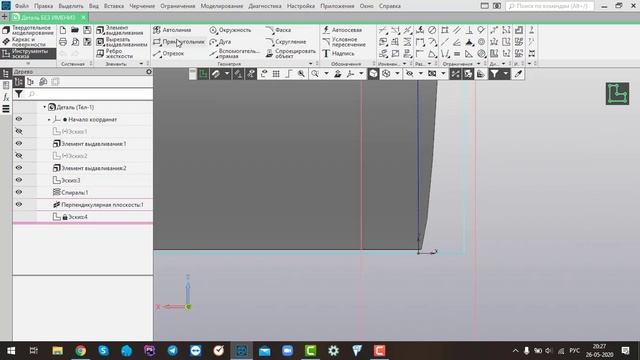Select the Отрезок line segment tool
Viewport: 640px width, 360px height.
coord(169,53)
